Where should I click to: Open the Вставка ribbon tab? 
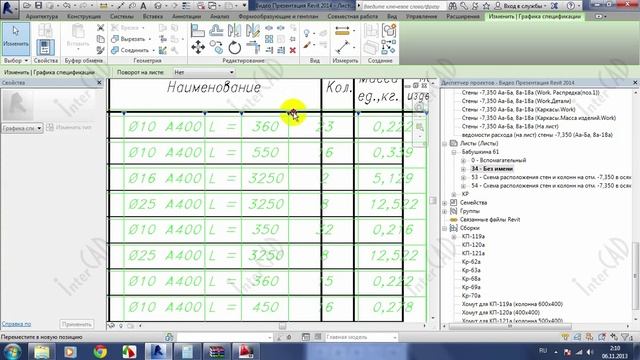153,17
